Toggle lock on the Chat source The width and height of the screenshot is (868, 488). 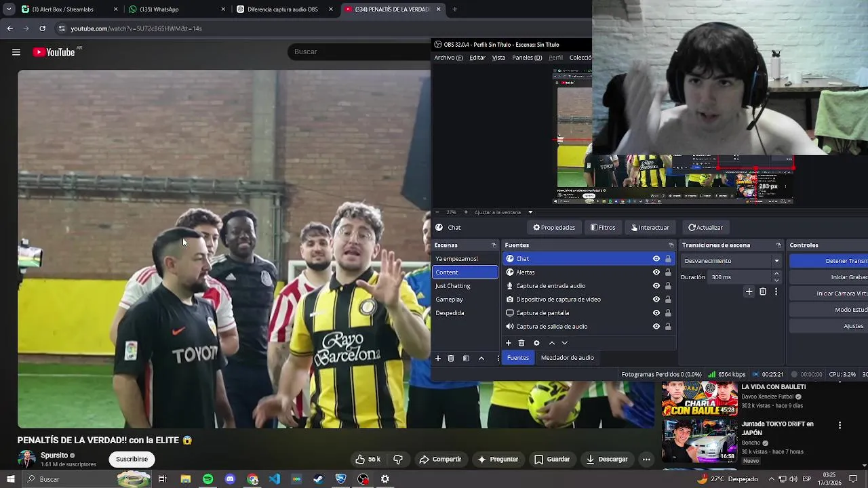coord(668,259)
